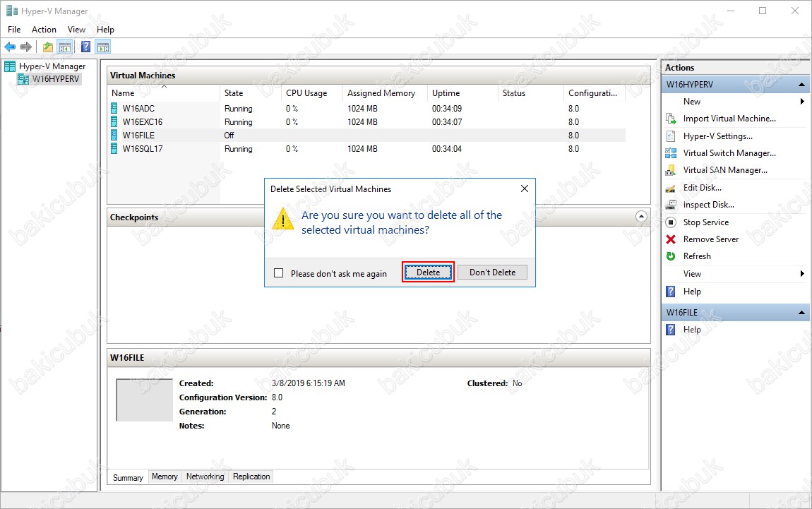
Task: Click the Stop Service icon
Action: [671, 222]
